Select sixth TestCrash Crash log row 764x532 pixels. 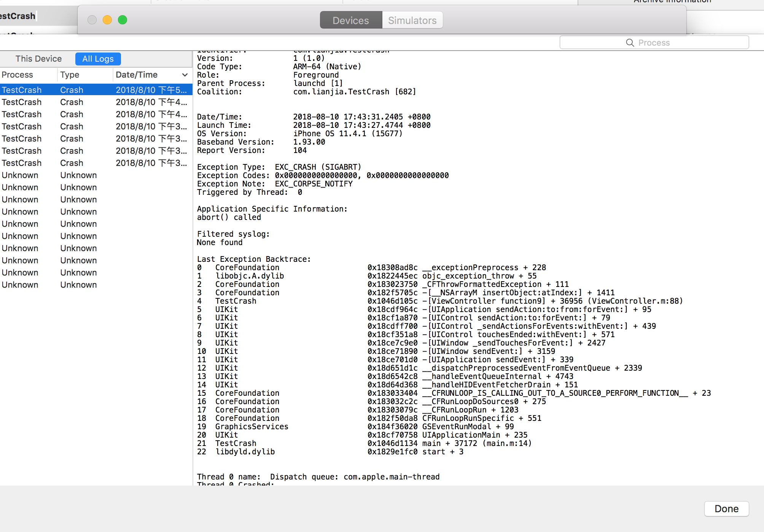[x=96, y=151]
